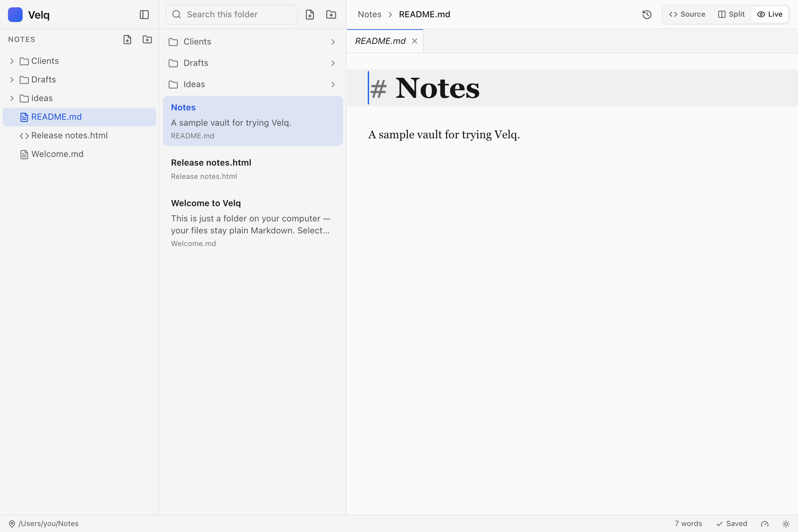
Task: Click the Saved status indicator
Action: tap(731, 523)
